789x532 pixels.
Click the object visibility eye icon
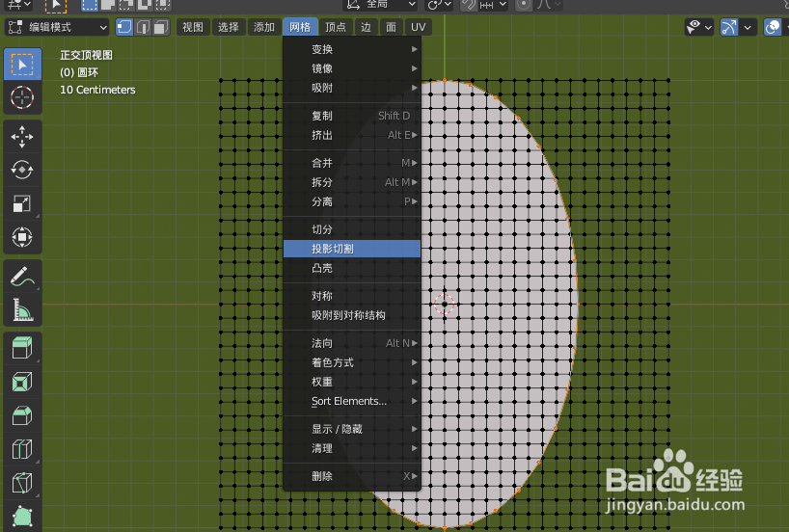694,27
